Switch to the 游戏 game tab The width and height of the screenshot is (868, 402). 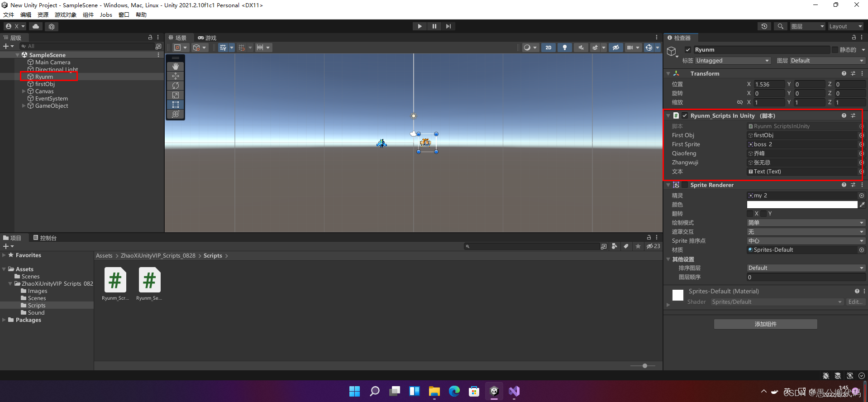pyautogui.click(x=207, y=38)
